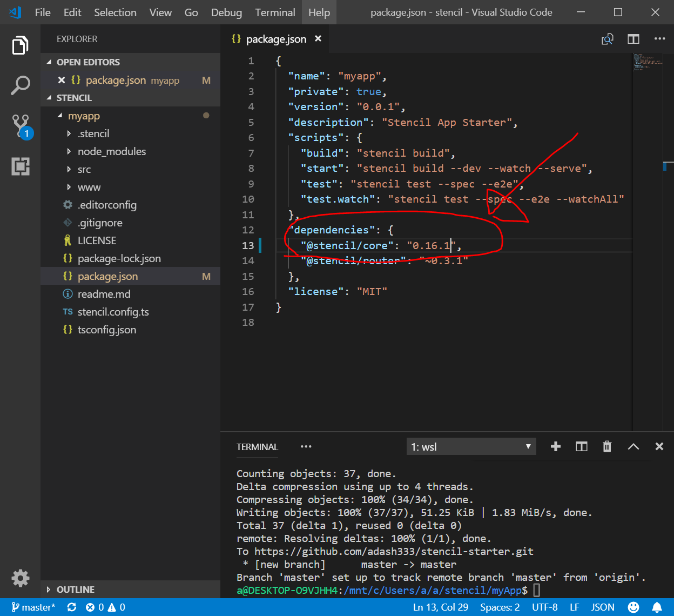Click the master* branch status item

click(33, 607)
